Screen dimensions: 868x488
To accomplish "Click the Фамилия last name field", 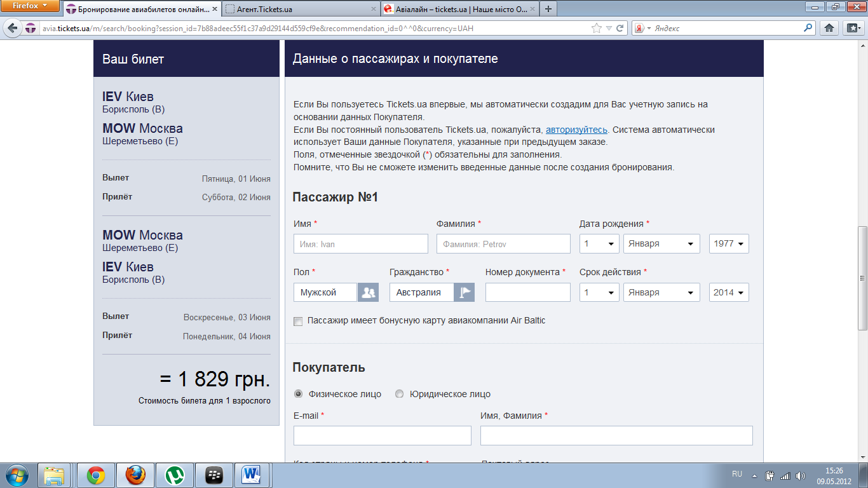I will click(x=503, y=244).
